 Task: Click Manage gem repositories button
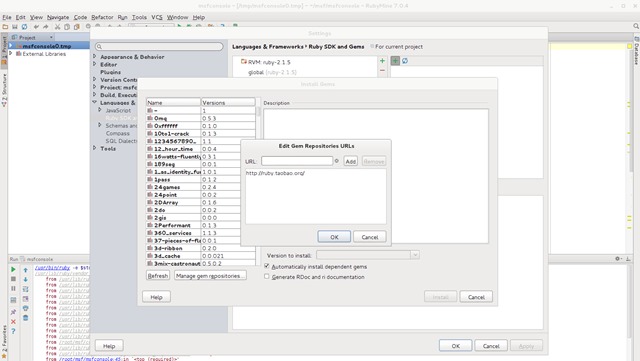tap(210, 276)
